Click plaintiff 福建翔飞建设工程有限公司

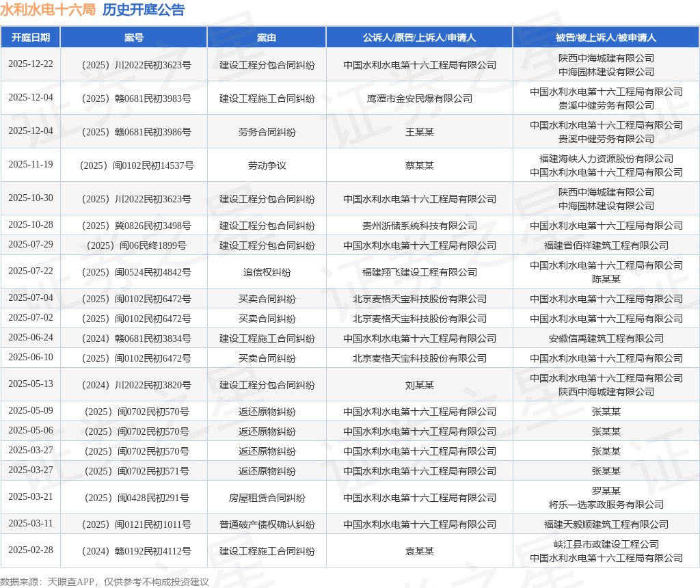[x=420, y=272]
